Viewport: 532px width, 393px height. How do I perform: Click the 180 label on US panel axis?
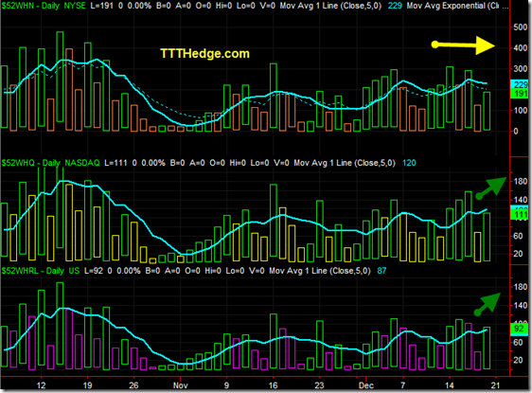coord(520,287)
